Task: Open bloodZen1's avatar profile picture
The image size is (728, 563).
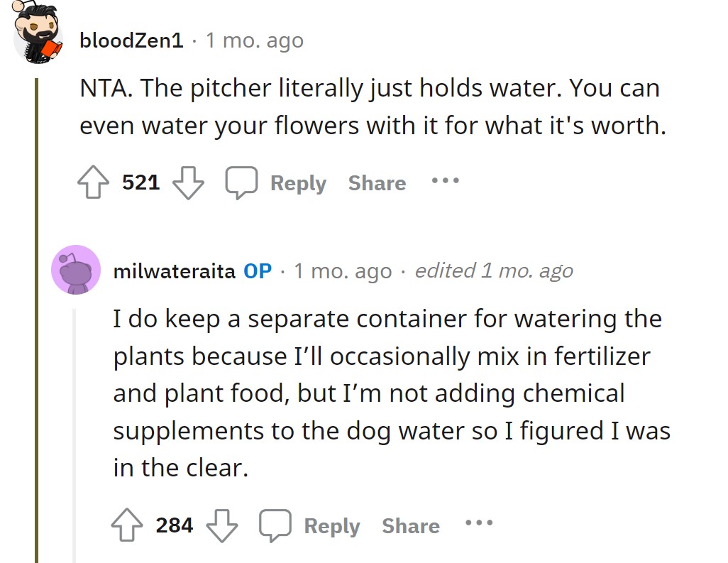Action: click(38, 33)
